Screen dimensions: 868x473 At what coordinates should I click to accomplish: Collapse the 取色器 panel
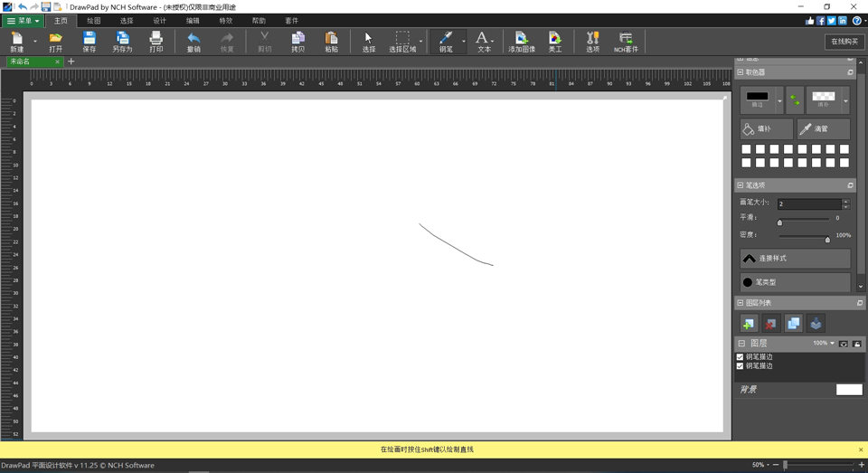(x=741, y=72)
